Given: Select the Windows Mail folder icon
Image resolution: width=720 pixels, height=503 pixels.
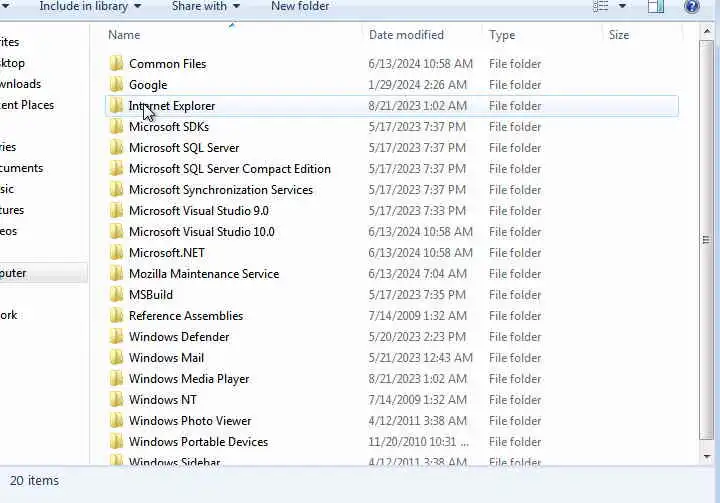Looking at the screenshot, I should 117,357.
